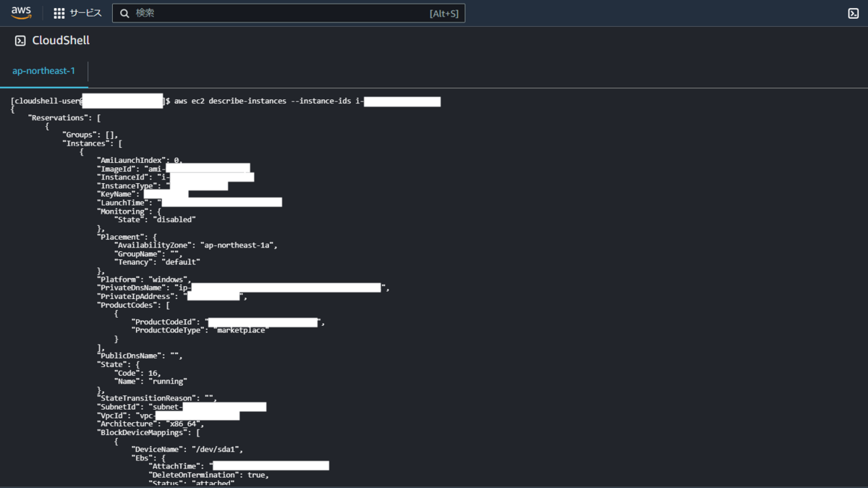Click the "AvailabilityZone": "ap-northeast-1a" line
Screen dimensions: 868x488
pos(196,245)
